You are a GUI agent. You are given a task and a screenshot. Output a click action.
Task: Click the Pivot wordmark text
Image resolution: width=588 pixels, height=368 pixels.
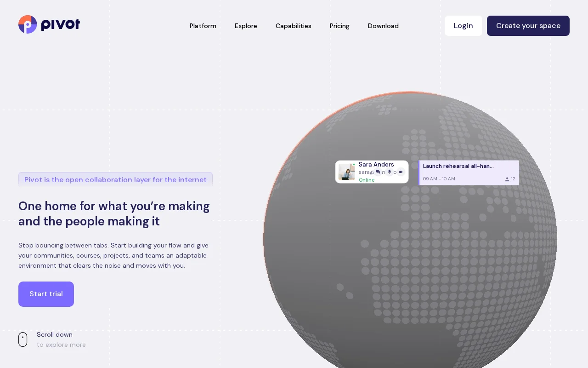pos(60,24)
